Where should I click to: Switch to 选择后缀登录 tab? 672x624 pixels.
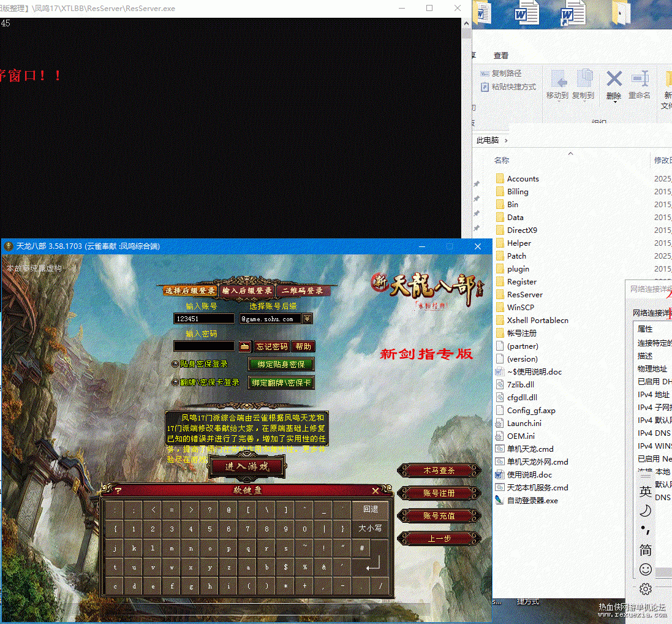(190, 291)
